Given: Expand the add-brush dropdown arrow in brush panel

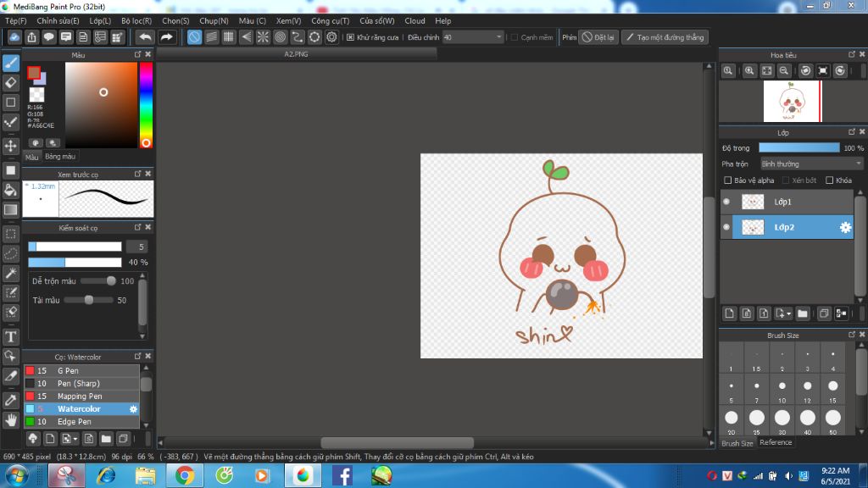Looking at the screenshot, I should (x=75, y=440).
